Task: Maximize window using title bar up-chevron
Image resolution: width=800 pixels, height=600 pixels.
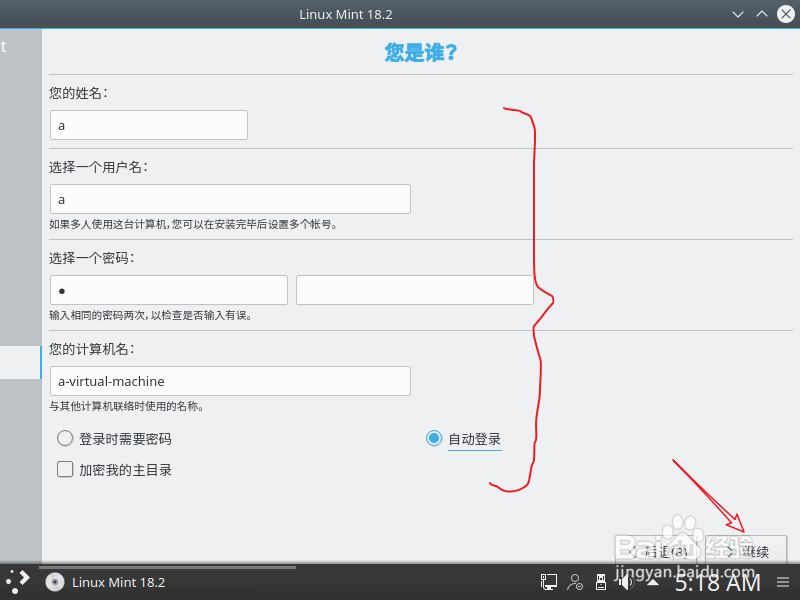Action: coord(762,14)
